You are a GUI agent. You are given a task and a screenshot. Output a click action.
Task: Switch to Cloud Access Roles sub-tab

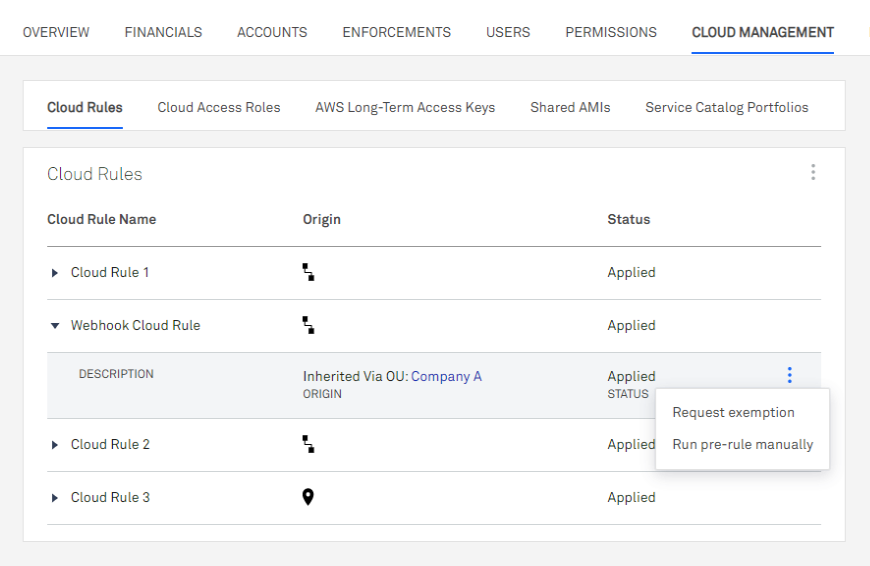tap(219, 107)
